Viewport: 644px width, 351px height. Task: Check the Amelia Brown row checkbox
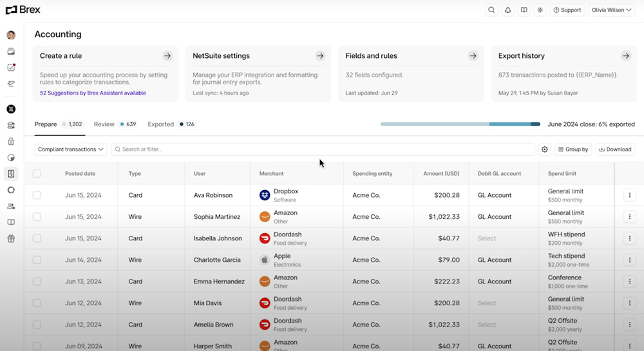point(37,325)
